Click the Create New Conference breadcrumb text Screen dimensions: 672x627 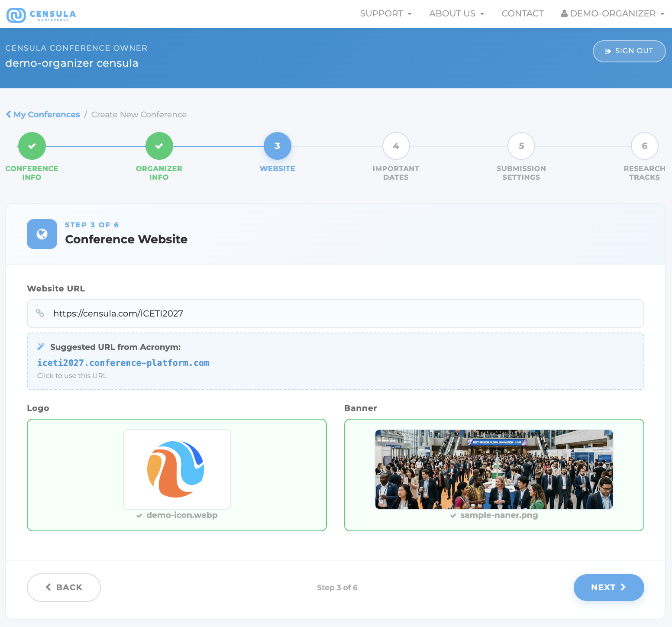[139, 114]
